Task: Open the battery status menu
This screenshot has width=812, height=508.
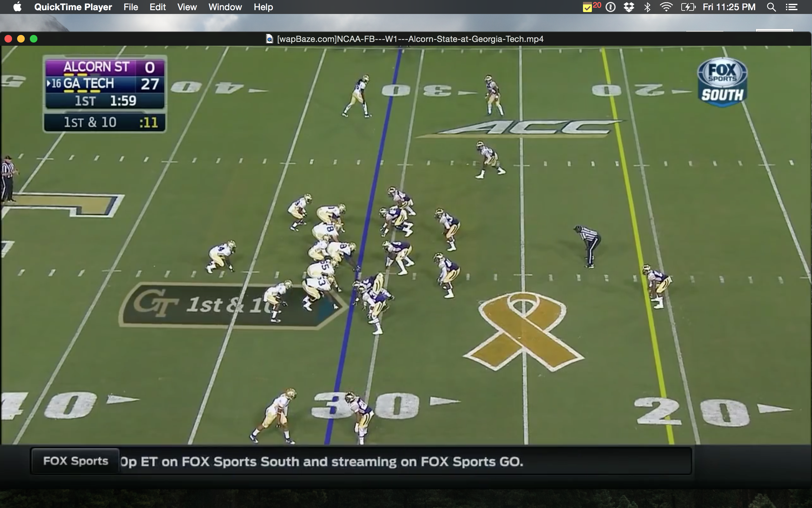Action: [688, 7]
